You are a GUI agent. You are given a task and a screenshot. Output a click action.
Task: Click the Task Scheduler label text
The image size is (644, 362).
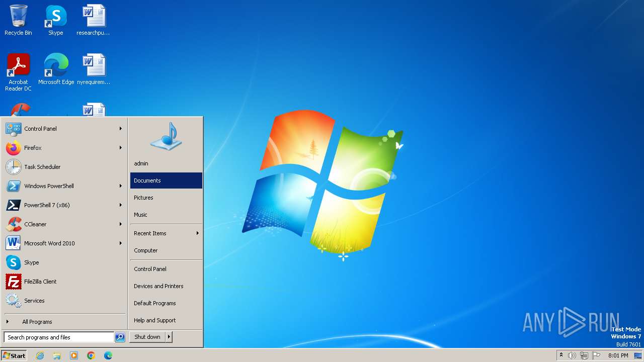[42, 167]
